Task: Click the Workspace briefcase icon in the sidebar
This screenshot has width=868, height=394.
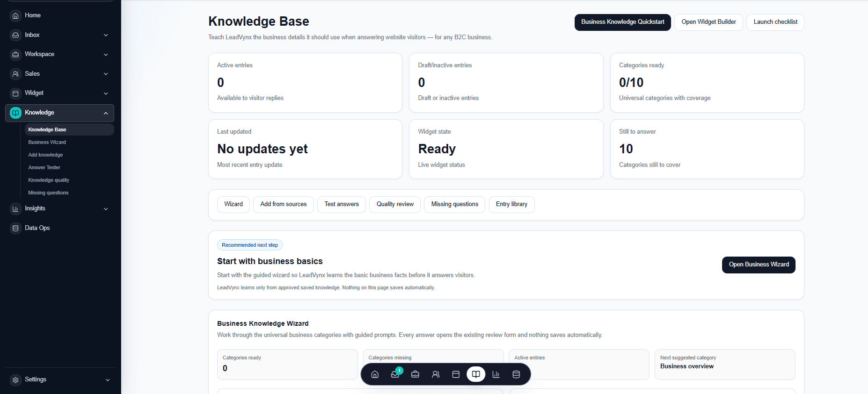Action: 15,55
